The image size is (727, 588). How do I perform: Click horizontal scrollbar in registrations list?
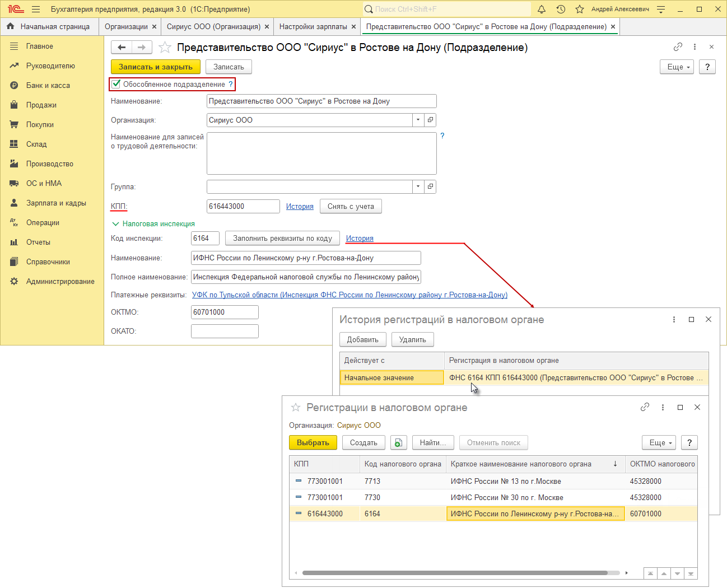point(455,573)
